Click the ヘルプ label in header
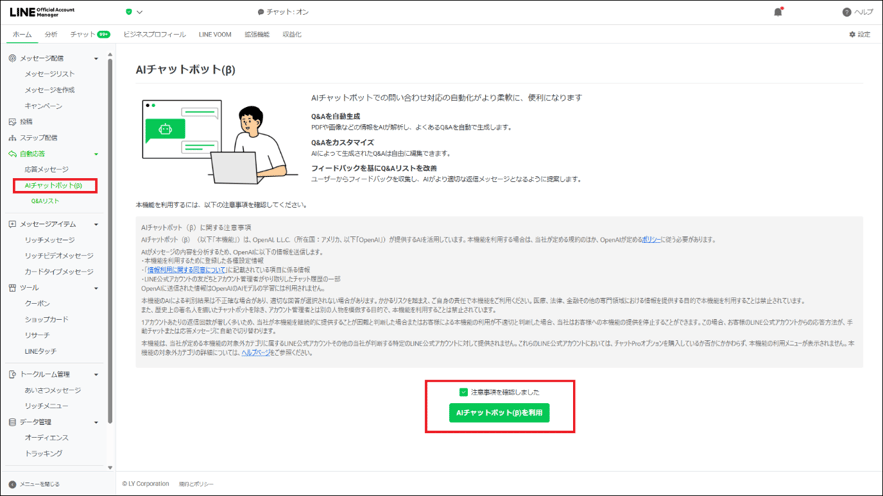883x496 pixels. [x=864, y=12]
